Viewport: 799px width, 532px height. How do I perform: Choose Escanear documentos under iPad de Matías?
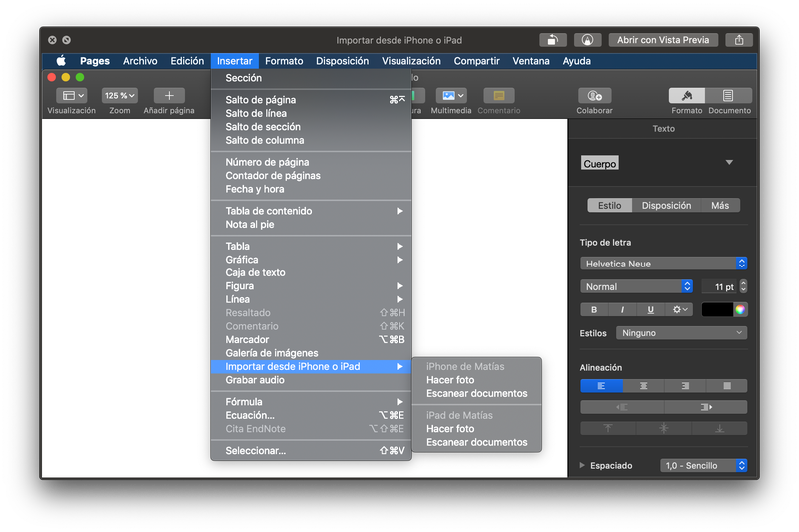pyautogui.click(x=477, y=442)
